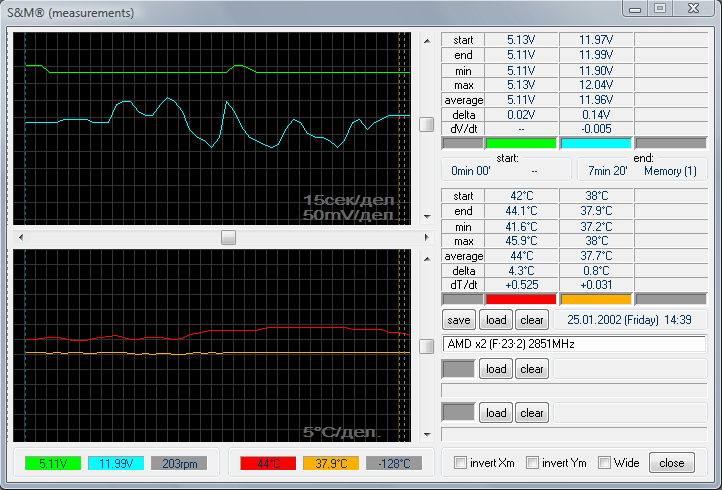Click the red swatch under the temperature table
This screenshot has height=490, width=722.
520,299
